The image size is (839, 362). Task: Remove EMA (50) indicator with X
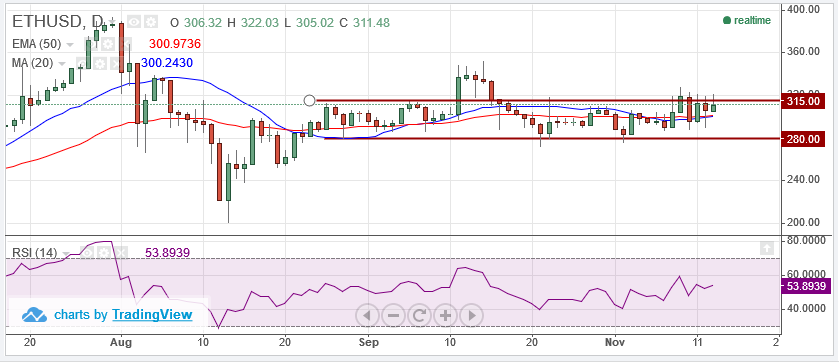click(x=125, y=44)
